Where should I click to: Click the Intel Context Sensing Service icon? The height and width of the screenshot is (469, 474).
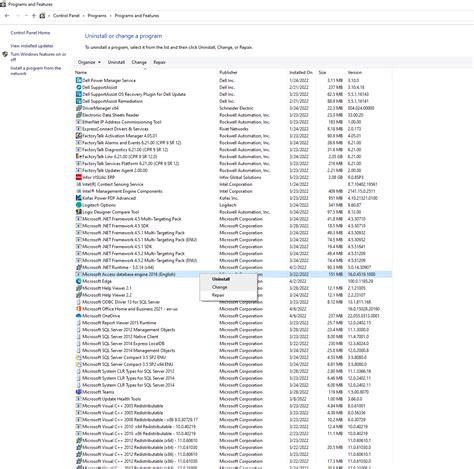pos(79,184)
